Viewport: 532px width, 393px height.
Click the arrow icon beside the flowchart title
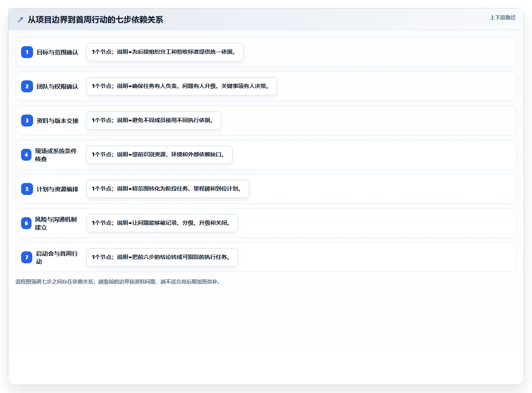point(20,19)
